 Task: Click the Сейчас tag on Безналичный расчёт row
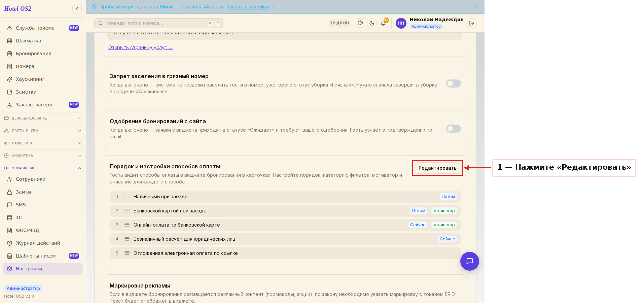(x=447, y=239)
